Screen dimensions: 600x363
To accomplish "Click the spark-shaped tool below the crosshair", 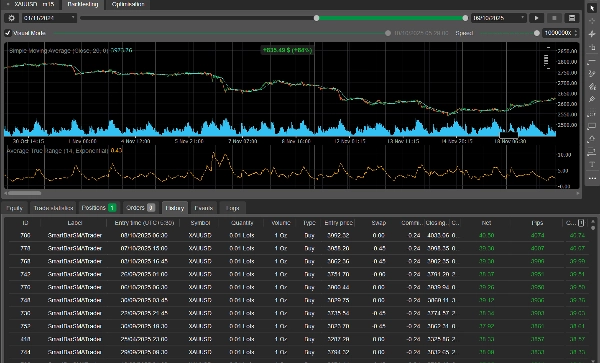I will [x=592, y=34].
